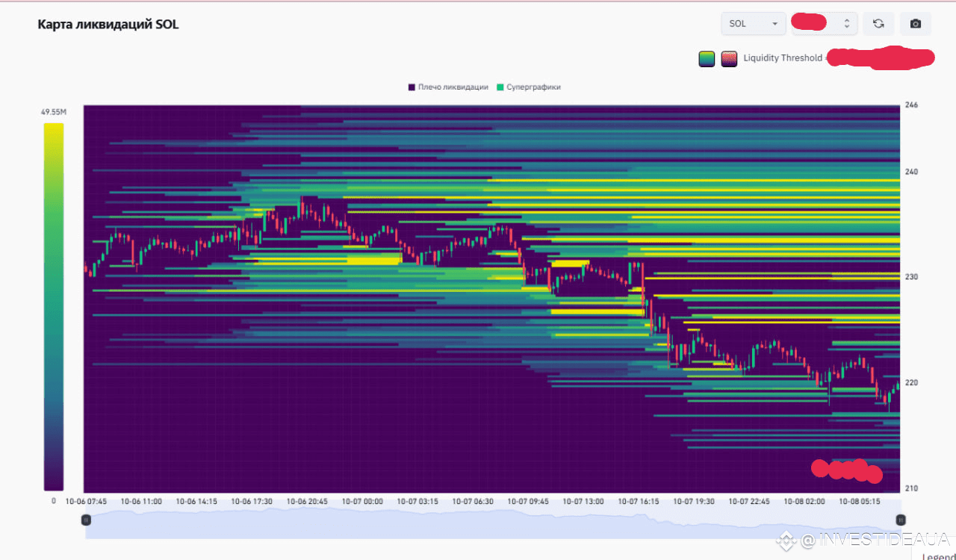Click the 10-07 00:00 time axis label
Viewport: 956px width, 560px height.
(364, 502)
